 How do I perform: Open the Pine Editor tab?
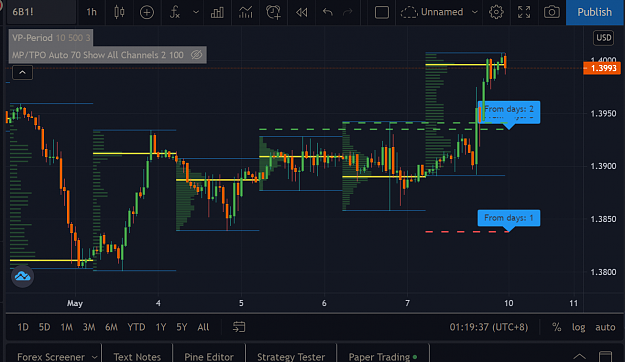[x=209, y=356]
